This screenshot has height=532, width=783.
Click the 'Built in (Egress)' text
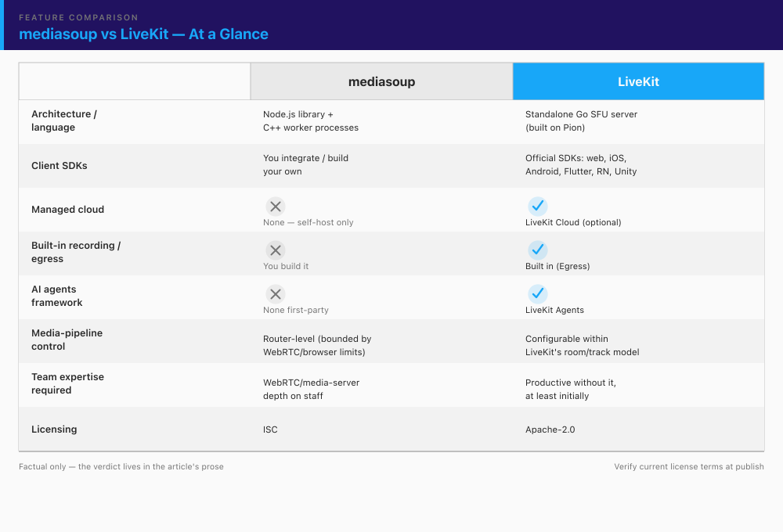tap(557, 267)
